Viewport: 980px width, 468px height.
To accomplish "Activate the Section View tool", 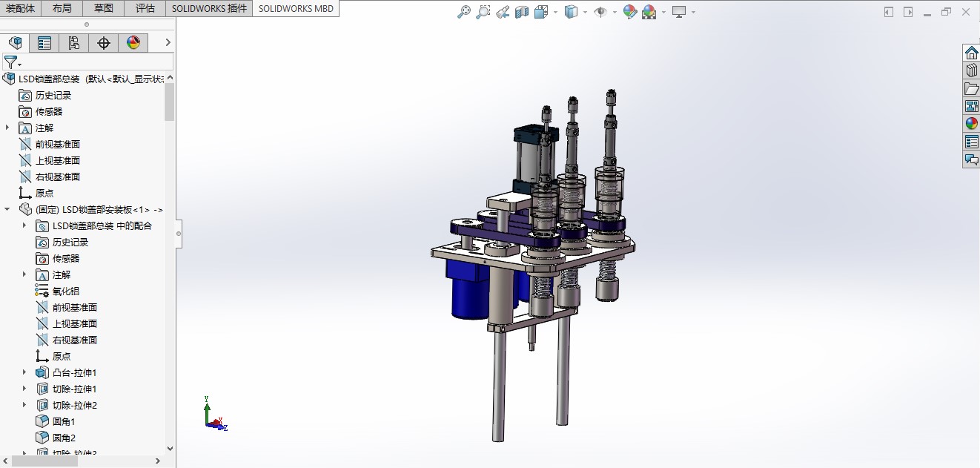I will pyautogui.click(x=522, y=12).
